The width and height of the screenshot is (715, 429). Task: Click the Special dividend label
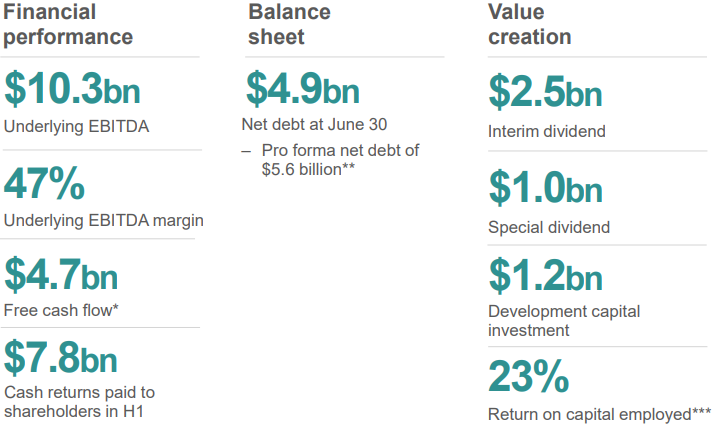[549, 227]
